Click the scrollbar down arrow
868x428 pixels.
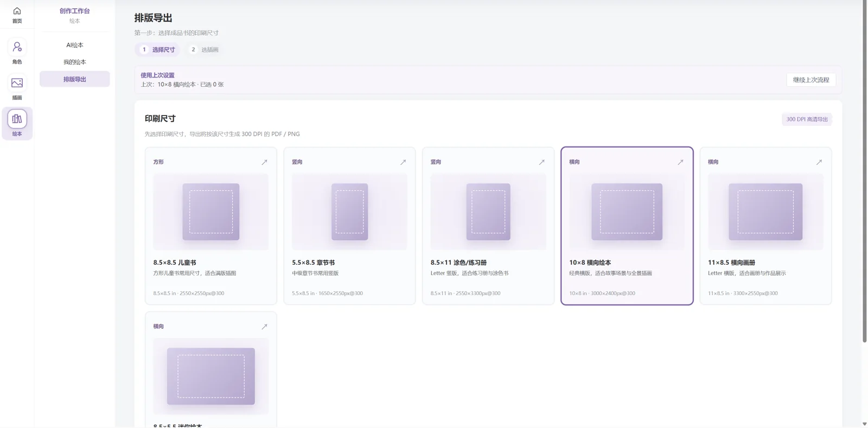pos(865,424)
